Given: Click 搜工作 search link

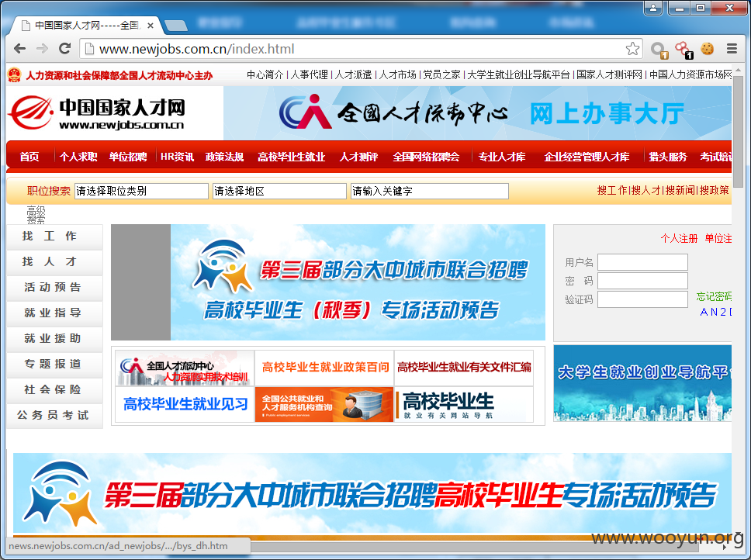Looking at the screenshot, I should click(x=611, y=190).
